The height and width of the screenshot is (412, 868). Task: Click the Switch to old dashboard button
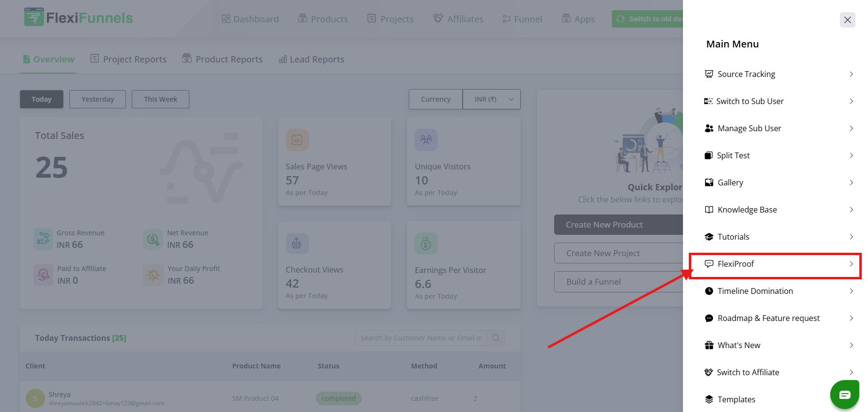click(x=647, y=19)
